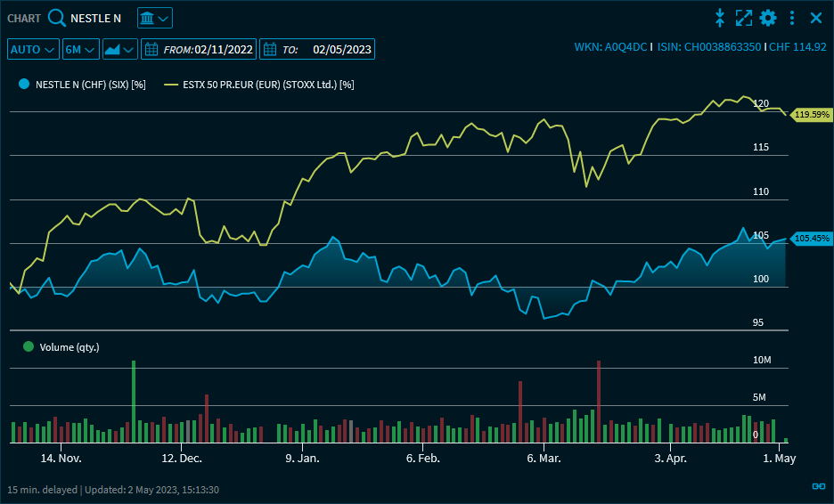Click the collapse arrows icon
This screenshot has height=504, width=834.
point(720,18)
